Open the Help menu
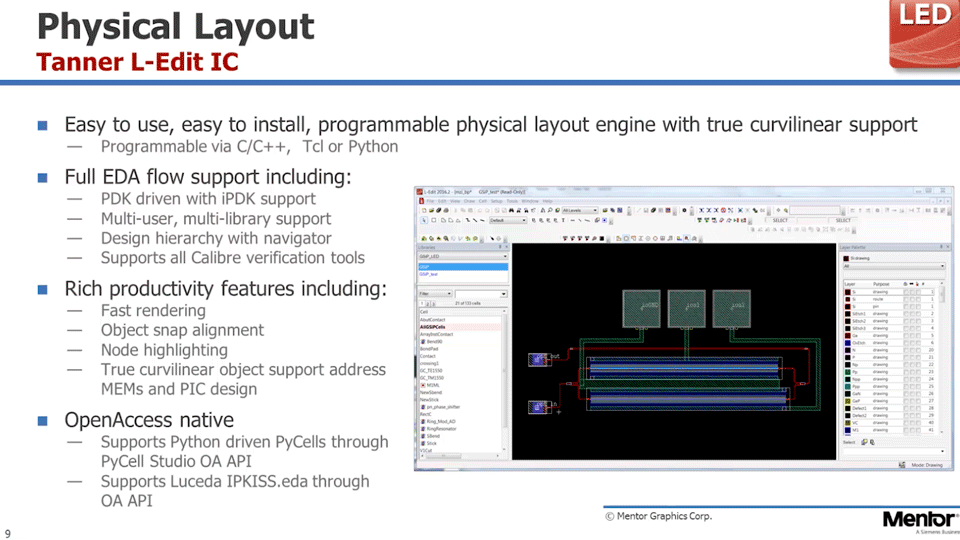 (x=547, y=201)
